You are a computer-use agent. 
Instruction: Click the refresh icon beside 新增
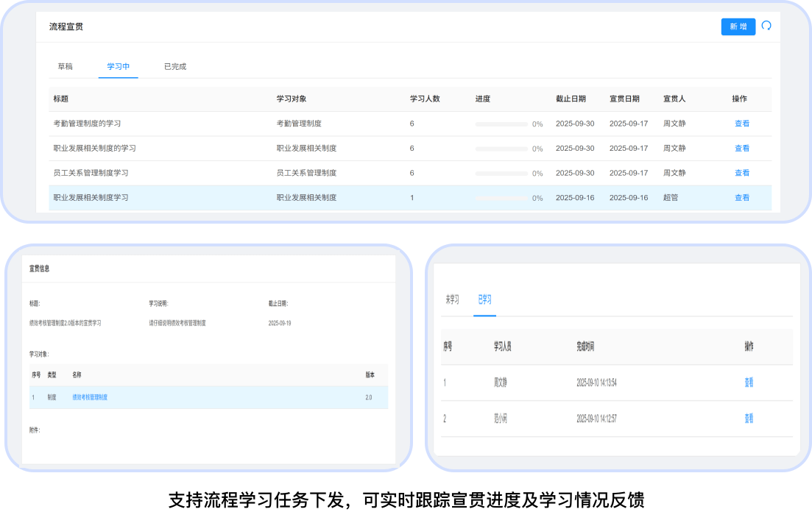click(x=766, y=26)
